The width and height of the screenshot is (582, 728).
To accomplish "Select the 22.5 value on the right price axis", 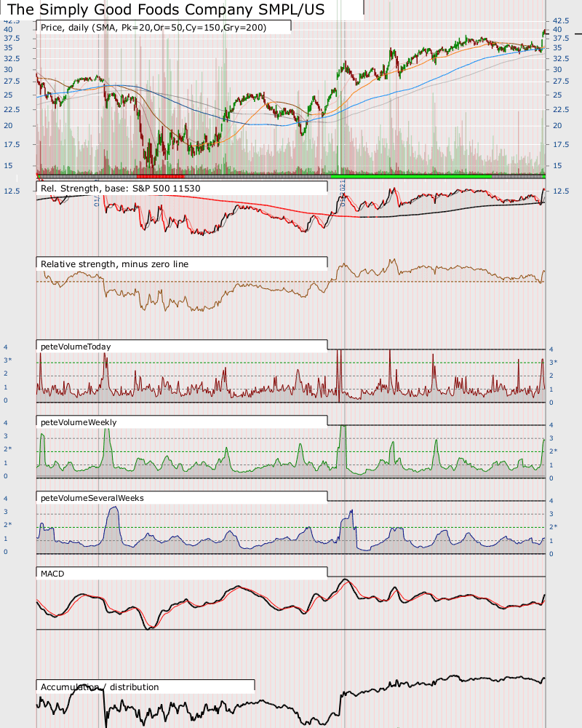I will 560,110.
